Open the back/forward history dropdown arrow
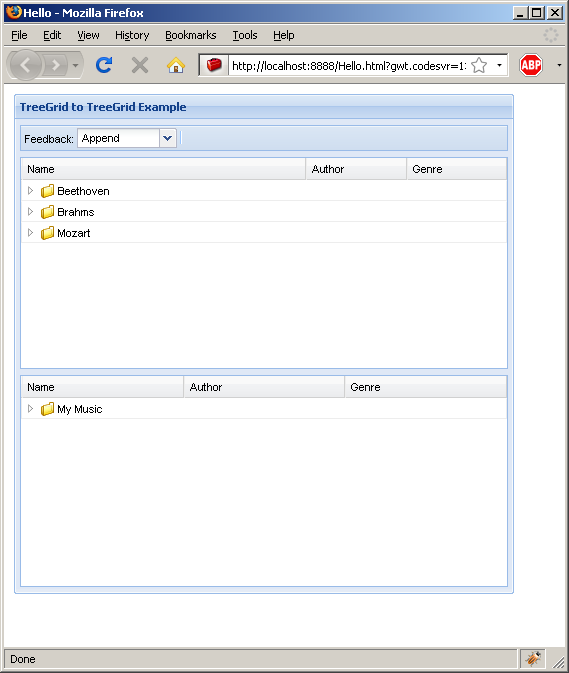Screen dimensions: 569x673 76,65
